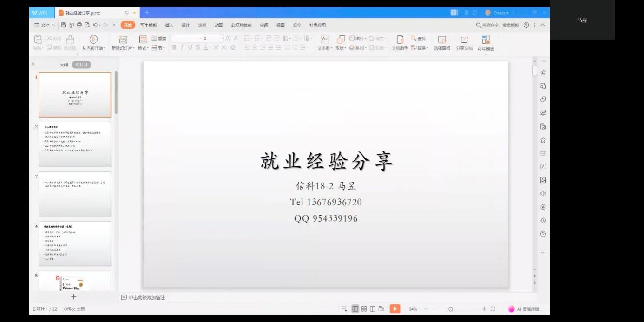This screenshot has height=322, width=644.
Task: Open the 选择窗格 selection pane
Action: tap(442, 43)
